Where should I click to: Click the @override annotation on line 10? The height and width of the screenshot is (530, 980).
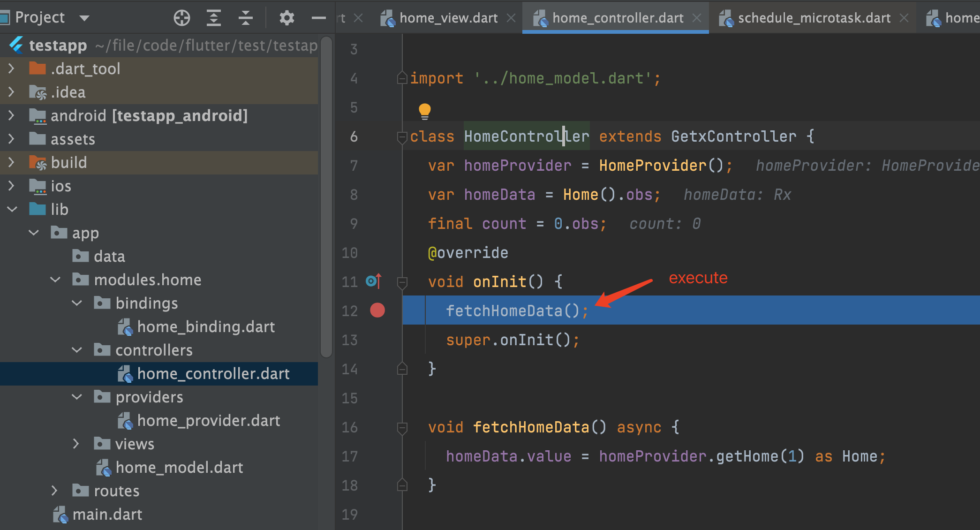pos(468,253)
